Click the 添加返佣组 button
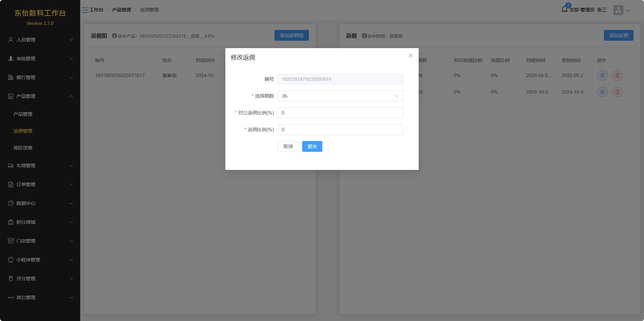This screenshot has width=644, height=321. pyautogui.click(x=291, y=35)
